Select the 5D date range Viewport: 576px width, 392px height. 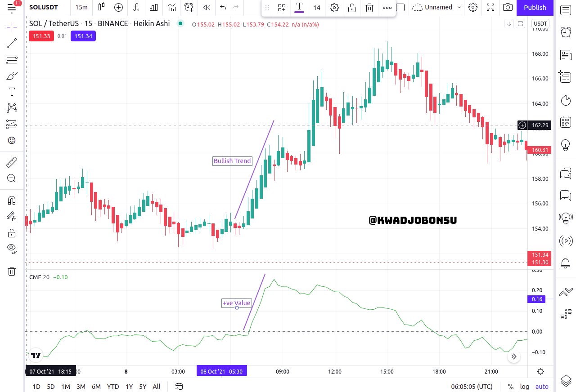pos(51,387)
